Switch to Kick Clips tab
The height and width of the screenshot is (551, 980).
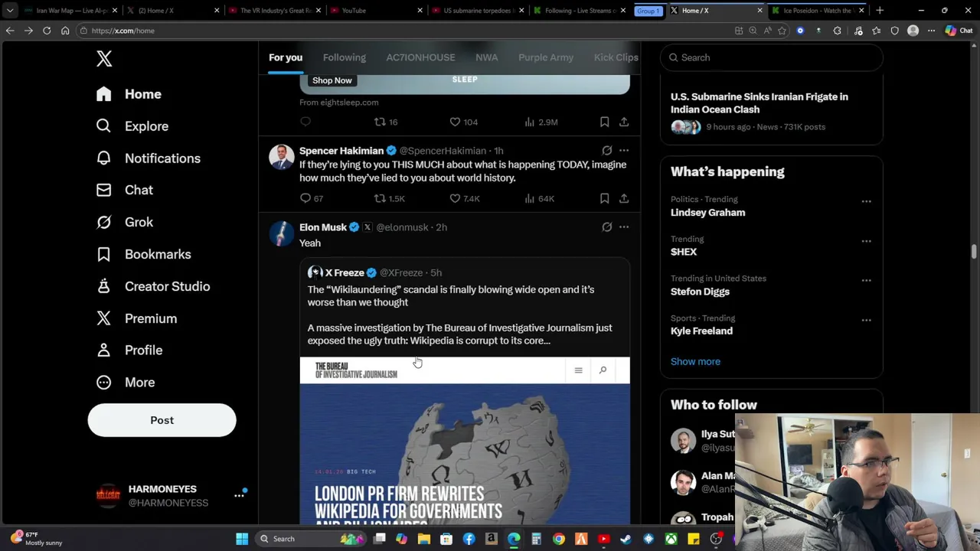click(x=616, y=57)
